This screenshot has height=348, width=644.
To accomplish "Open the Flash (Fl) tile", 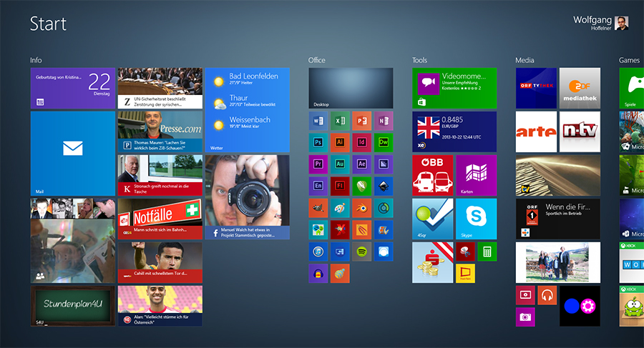I will [x=340, y=186].
